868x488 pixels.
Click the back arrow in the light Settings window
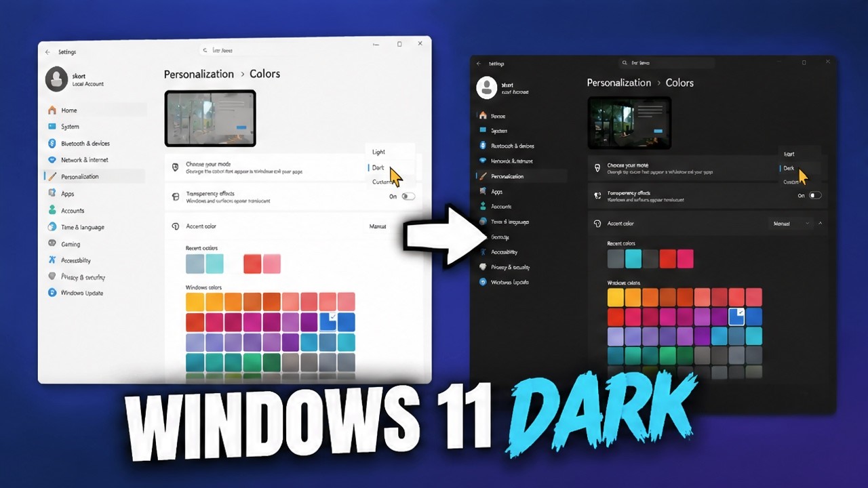[x=47, y=52]
